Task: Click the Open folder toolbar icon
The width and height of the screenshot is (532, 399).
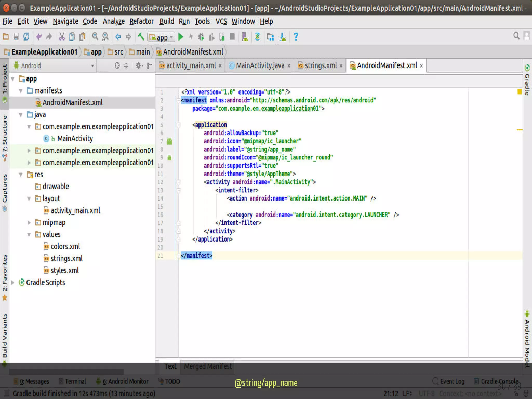Action: click(6, 37)
